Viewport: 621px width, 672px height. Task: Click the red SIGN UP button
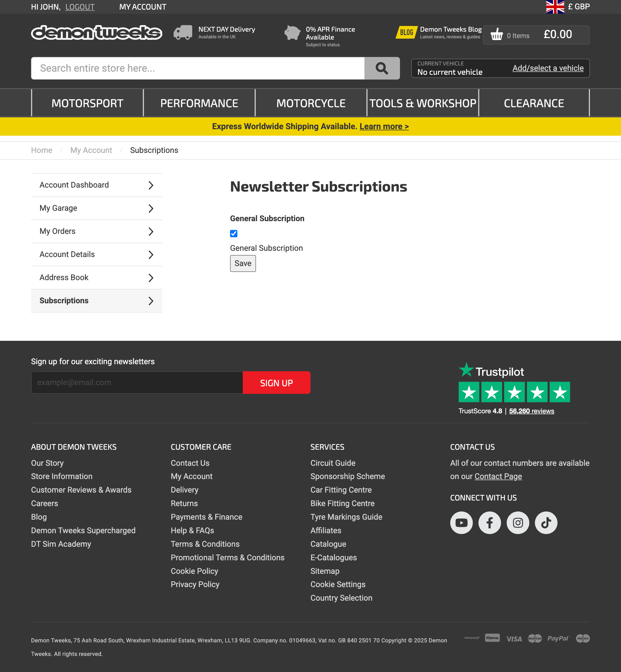[x=276, y=383]
